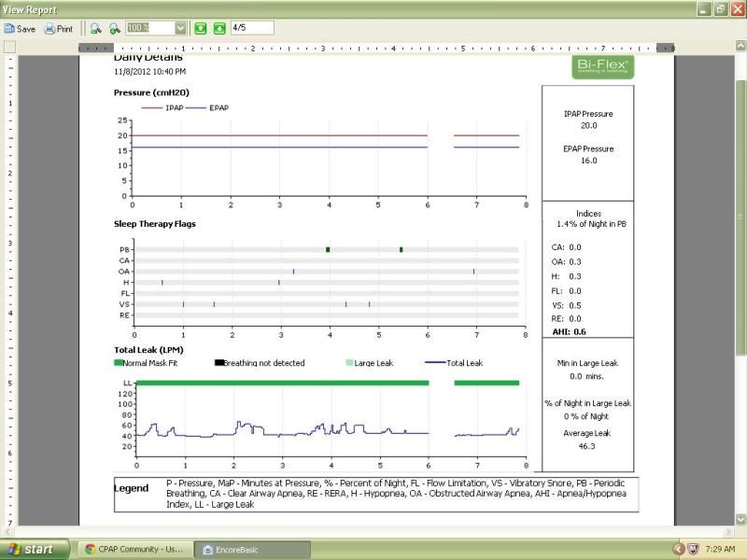Click the EPAP legend label

pos(219,107)
